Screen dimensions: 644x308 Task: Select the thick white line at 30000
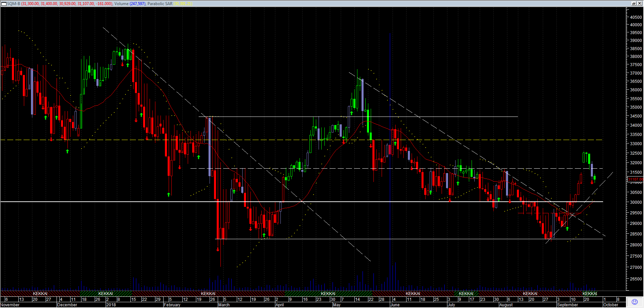(x=301, y=202)
